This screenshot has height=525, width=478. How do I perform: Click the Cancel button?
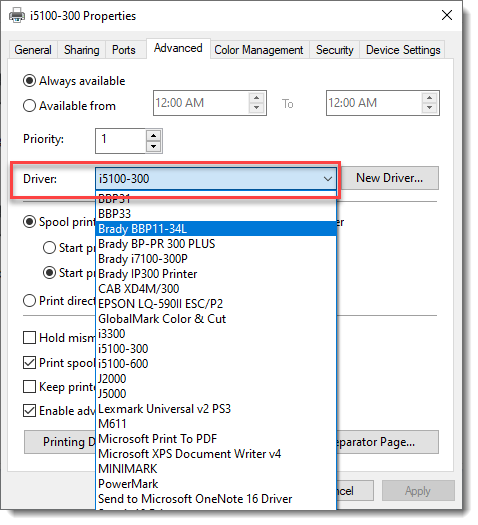355,491
